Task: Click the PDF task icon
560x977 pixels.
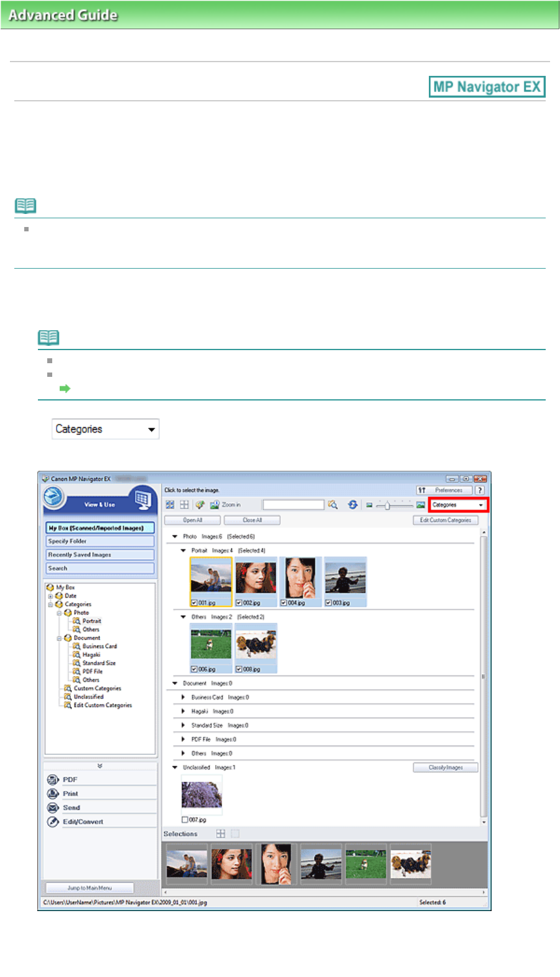Action: (53, 780)
